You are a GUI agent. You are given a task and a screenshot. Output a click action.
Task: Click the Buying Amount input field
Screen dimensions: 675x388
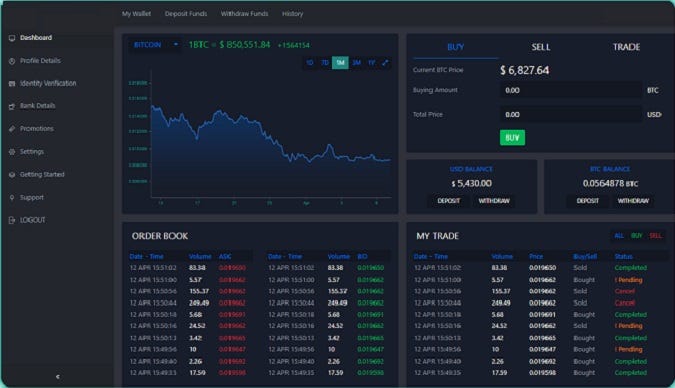[570, 90]
